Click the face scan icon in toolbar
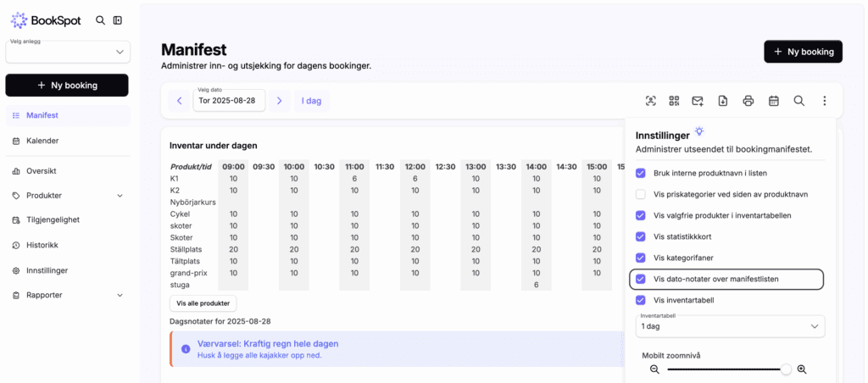868x383 pixels. click(650, 101)
